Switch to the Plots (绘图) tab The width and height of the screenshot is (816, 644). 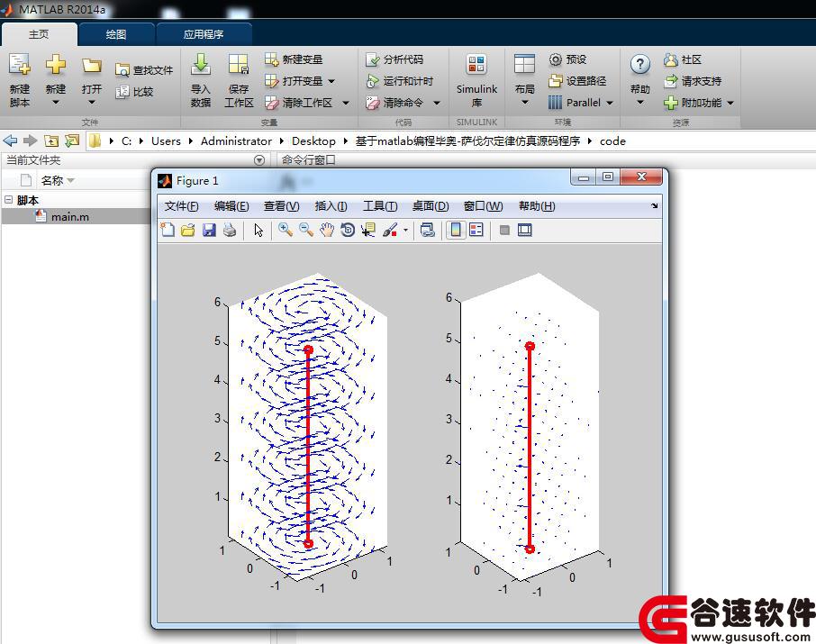115,34
